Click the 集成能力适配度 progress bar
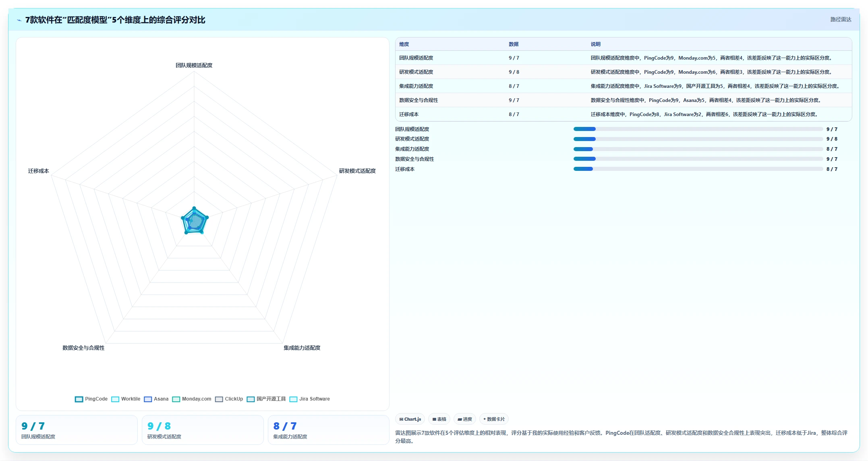The height and width of the screenshot is (461, 868). click(698, 149)
